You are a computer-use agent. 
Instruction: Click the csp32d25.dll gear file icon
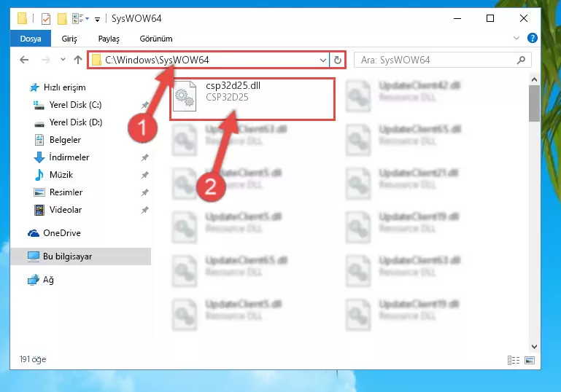[x=185, y=96]
